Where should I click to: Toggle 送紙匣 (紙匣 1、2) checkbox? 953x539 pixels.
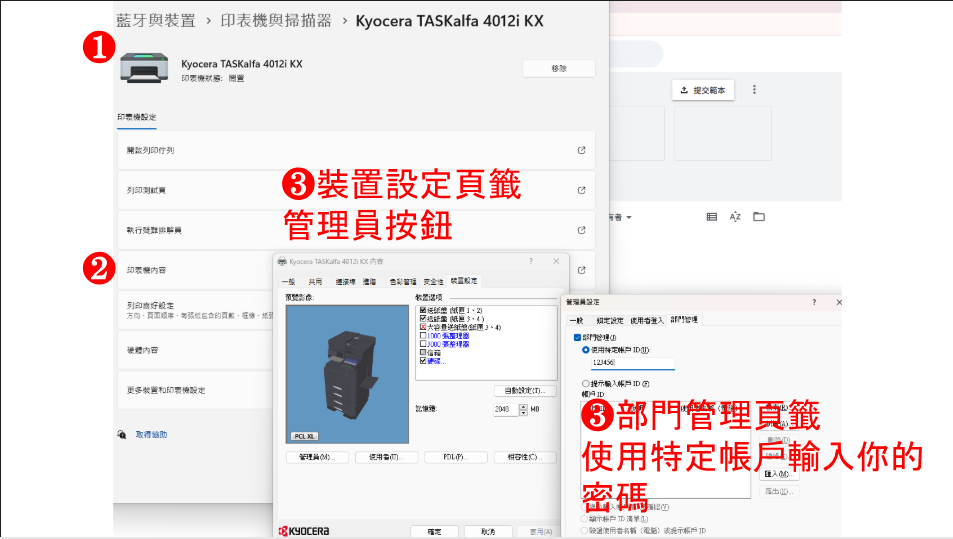coord(423,310)
